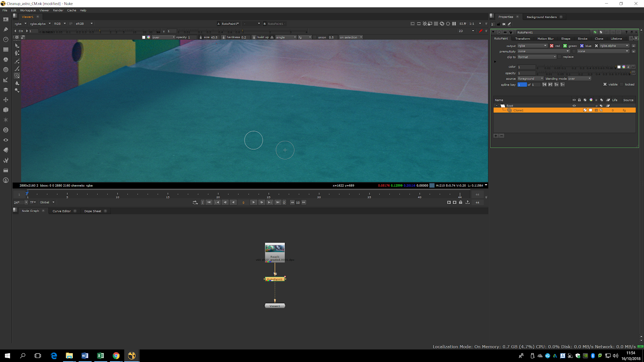The image size is (644, 362).
Task: Disable the red channel checkbox
Action: coord(551,46)
